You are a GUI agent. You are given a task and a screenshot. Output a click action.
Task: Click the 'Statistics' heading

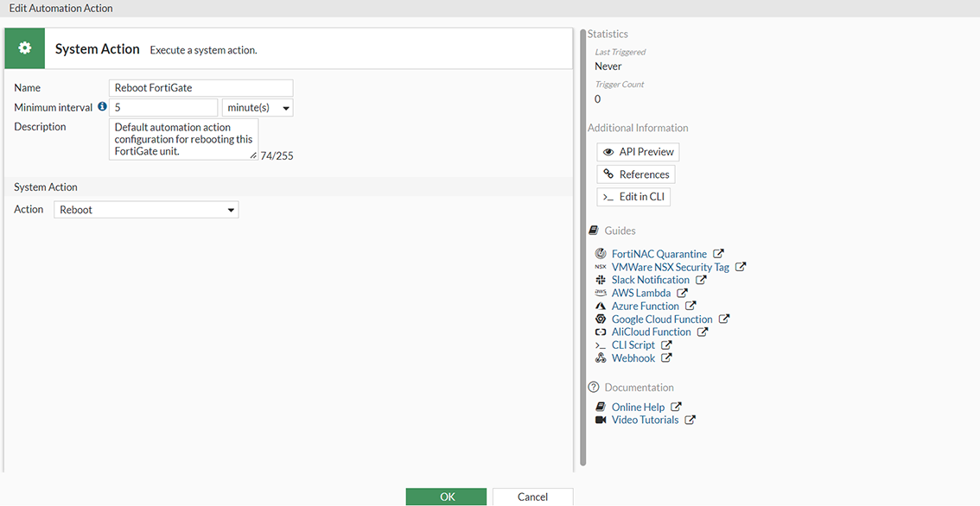(x=608, y=34)
